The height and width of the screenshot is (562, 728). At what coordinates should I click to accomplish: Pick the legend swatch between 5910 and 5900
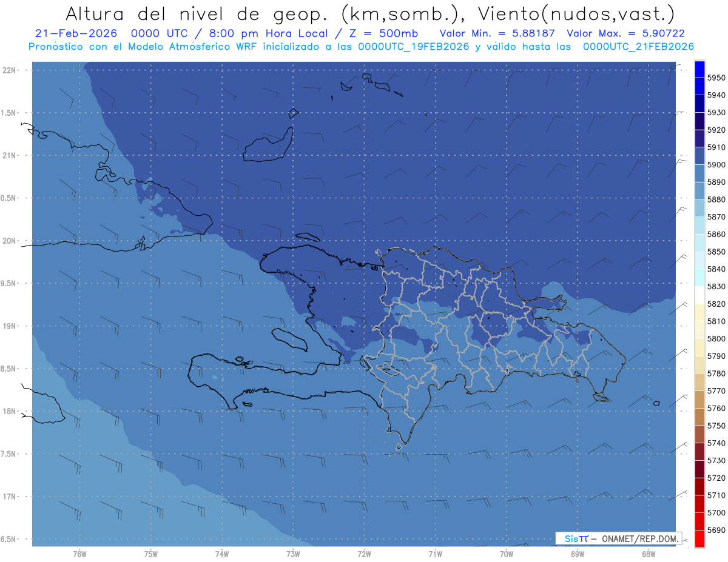click(699, 156)
